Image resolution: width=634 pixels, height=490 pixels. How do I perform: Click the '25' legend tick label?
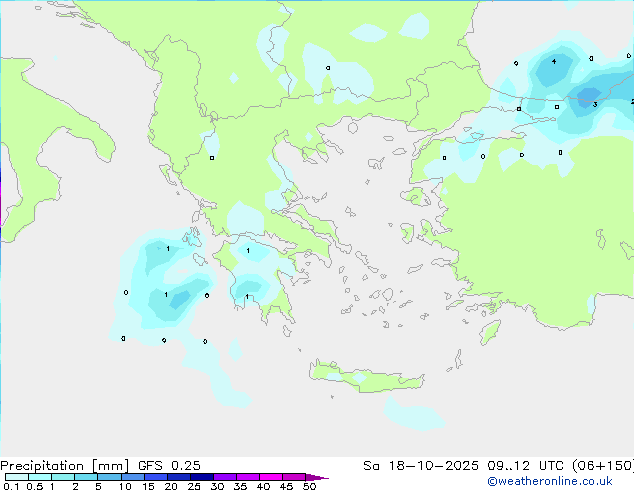point(194,486)
